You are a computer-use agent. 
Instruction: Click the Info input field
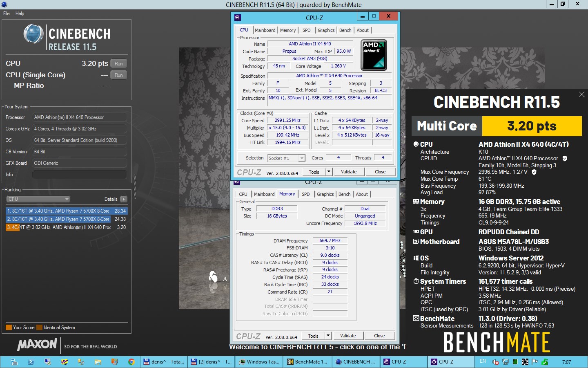point(79,175)
